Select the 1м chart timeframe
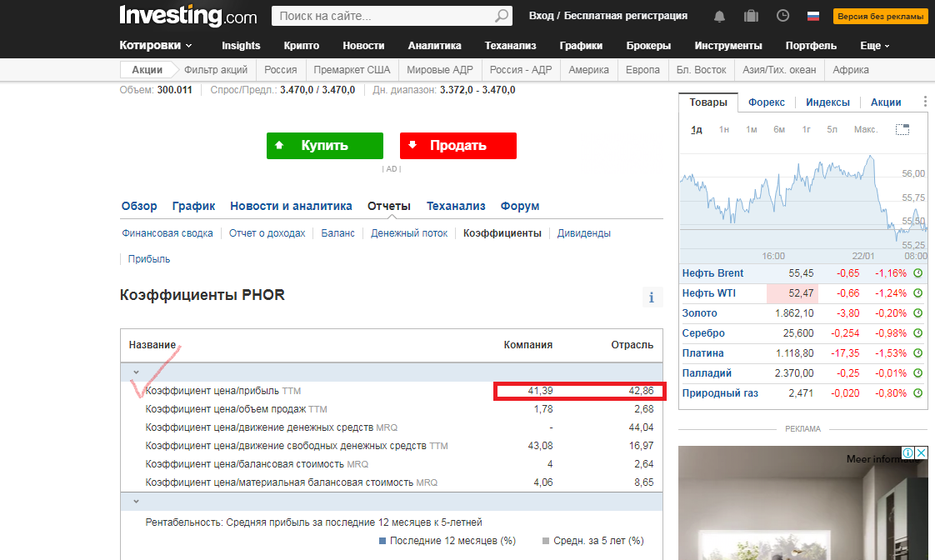 click(x=752, y=129)
